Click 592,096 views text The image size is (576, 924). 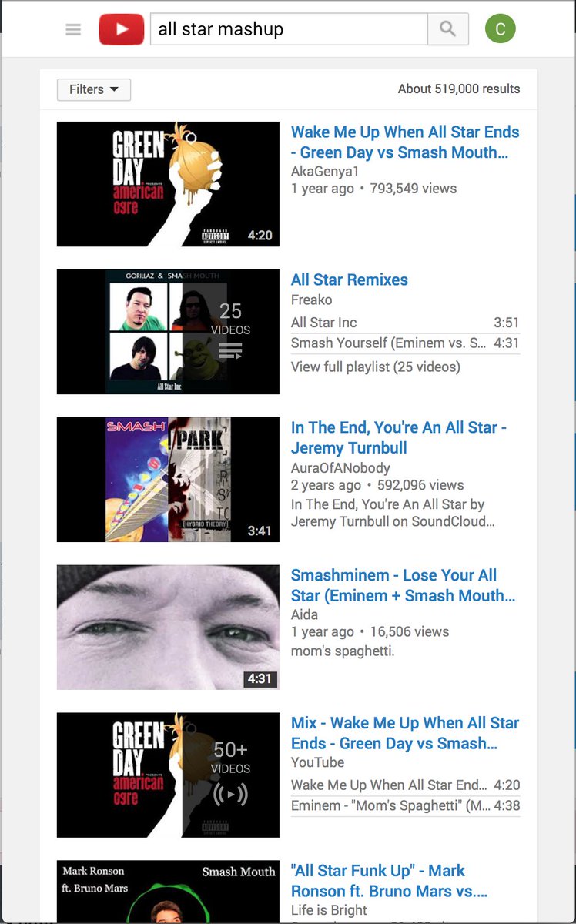click(420, 485)
